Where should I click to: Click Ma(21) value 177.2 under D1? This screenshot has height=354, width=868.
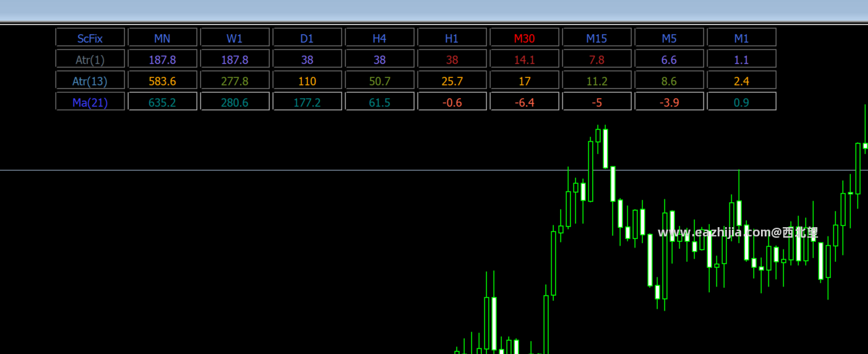(x=307, y=101)
